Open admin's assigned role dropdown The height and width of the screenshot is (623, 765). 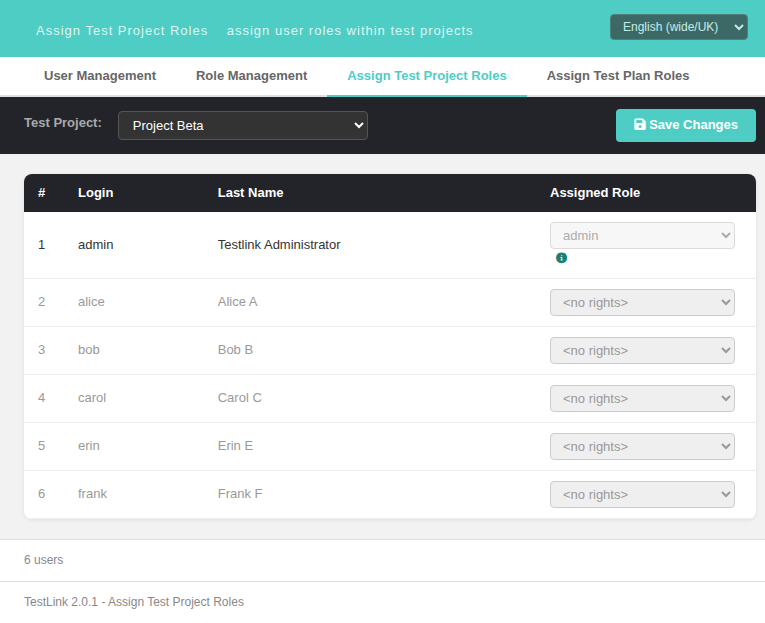[x=642, y=236]
